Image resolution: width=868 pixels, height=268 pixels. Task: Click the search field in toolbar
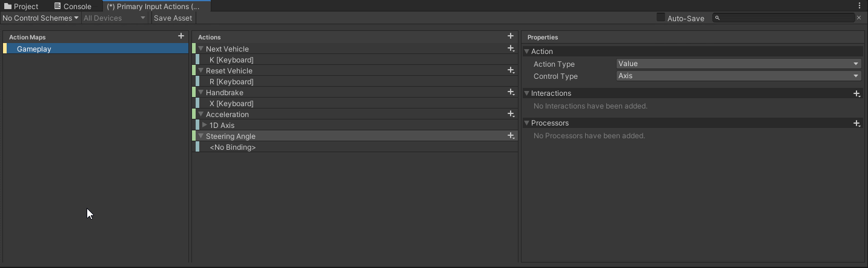click(784, 18)
